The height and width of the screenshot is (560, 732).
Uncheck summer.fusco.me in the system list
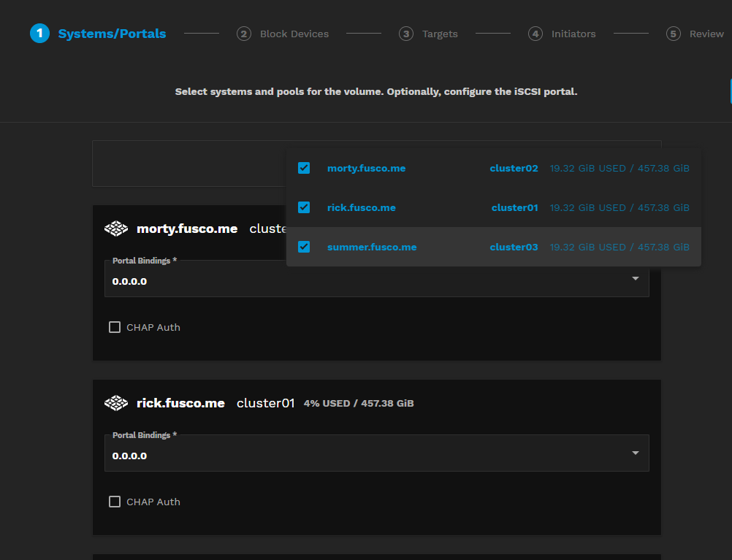(304, 247)
